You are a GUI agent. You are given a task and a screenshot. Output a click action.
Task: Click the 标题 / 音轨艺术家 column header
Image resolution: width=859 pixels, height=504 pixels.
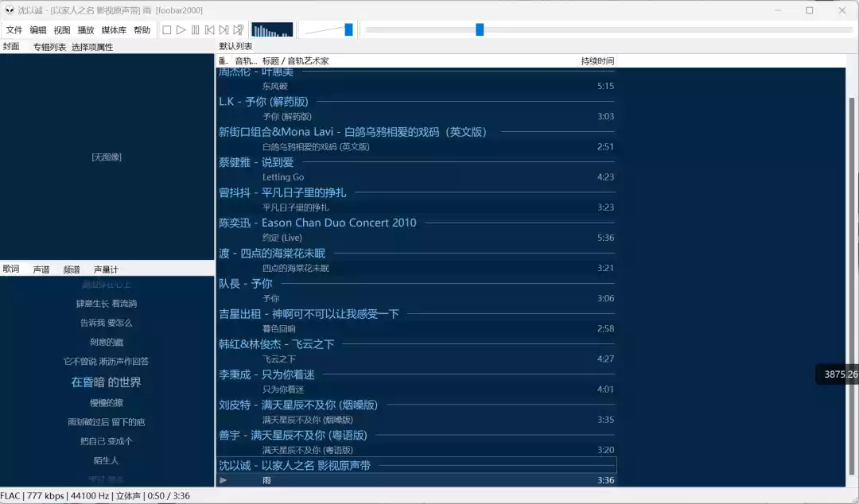click(x=294, y=60)
